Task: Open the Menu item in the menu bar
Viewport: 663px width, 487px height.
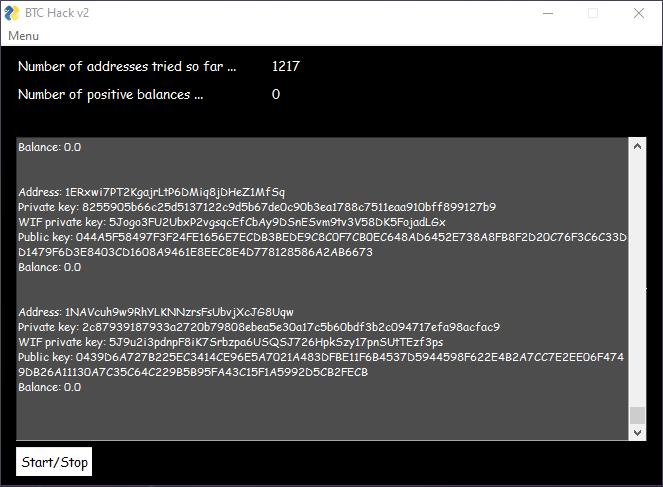Action: (23, 36)
